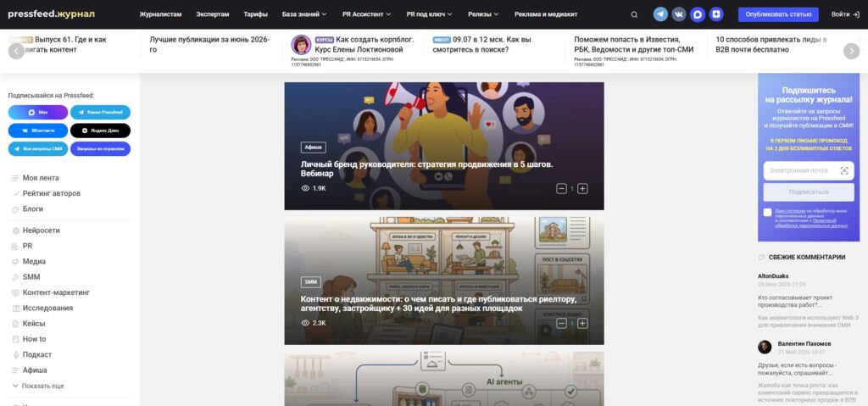The height and width of the screenshot is (406, 868).
Task: Check the personal data consent checkbox
Action: pyautogui.click(x=767, y=212)
